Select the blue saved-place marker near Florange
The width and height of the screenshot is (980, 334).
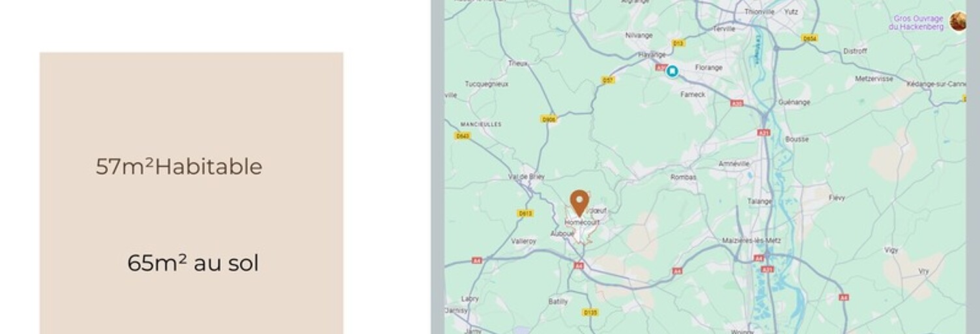pos(672,71)
